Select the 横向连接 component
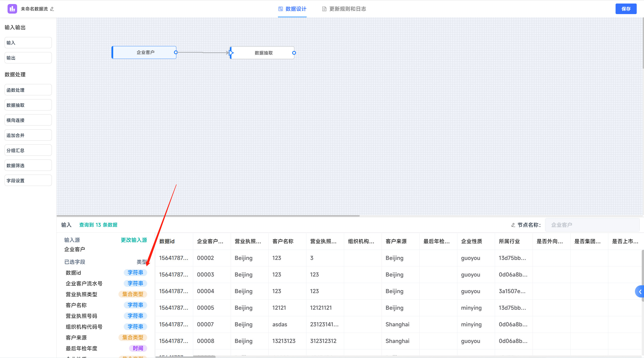 pyautogui.click(x=28, y=120)
